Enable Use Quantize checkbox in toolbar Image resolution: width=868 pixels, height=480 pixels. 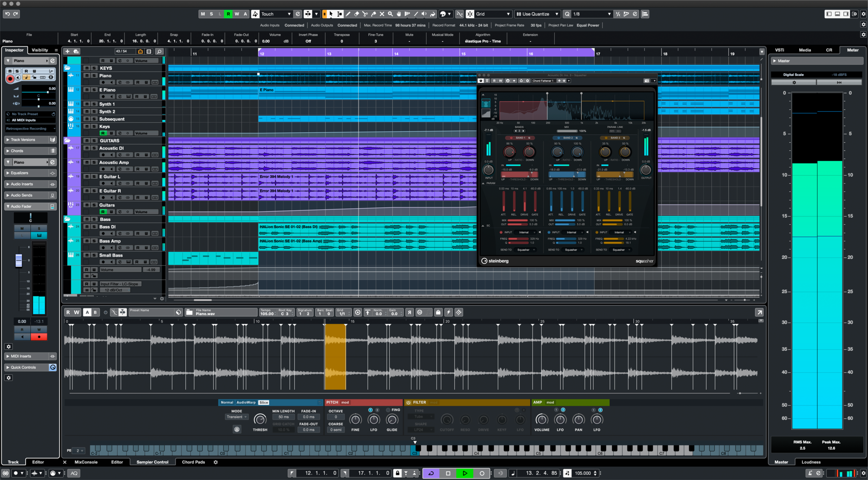(x=519, y=14)
